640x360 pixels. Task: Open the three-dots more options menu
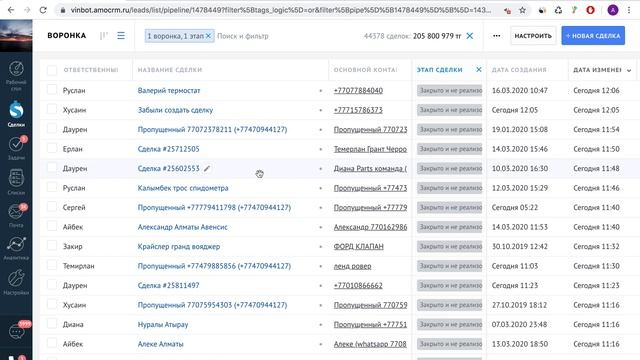[496, 36]
